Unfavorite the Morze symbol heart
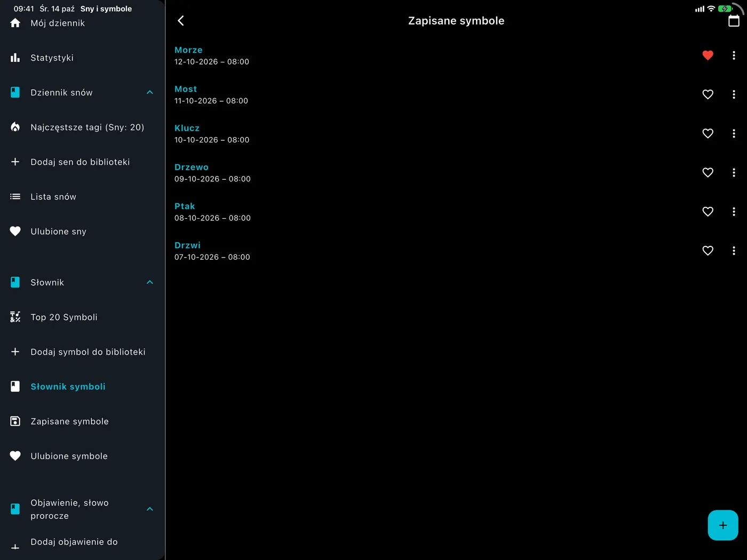The height and width of the screenshot is (560, 747). pyautogui.click(x=708, y=55)
